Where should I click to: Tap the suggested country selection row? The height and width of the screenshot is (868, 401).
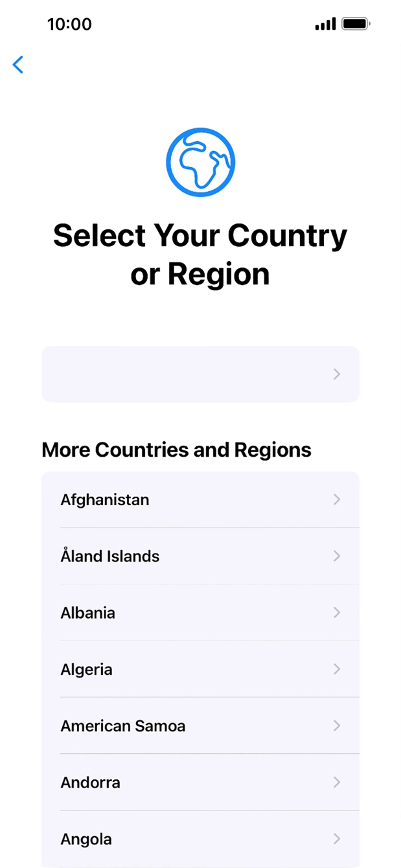pyautogui.click(x=200, y=374)
